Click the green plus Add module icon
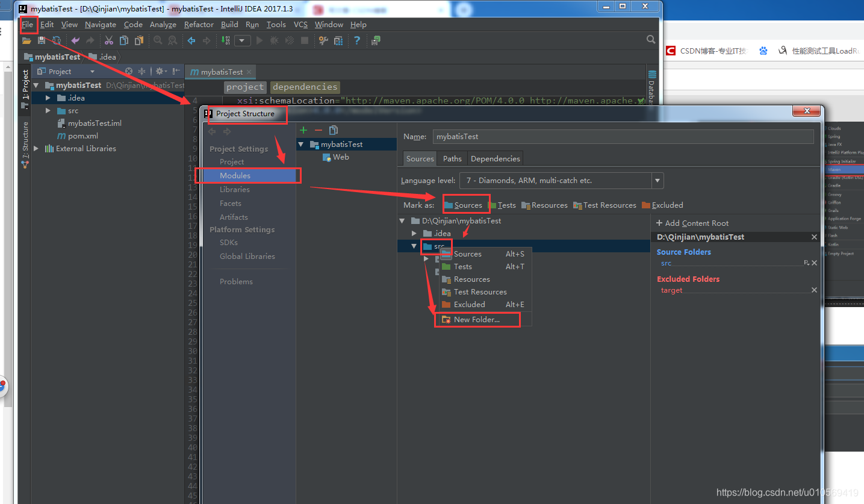 pos(303,130)
